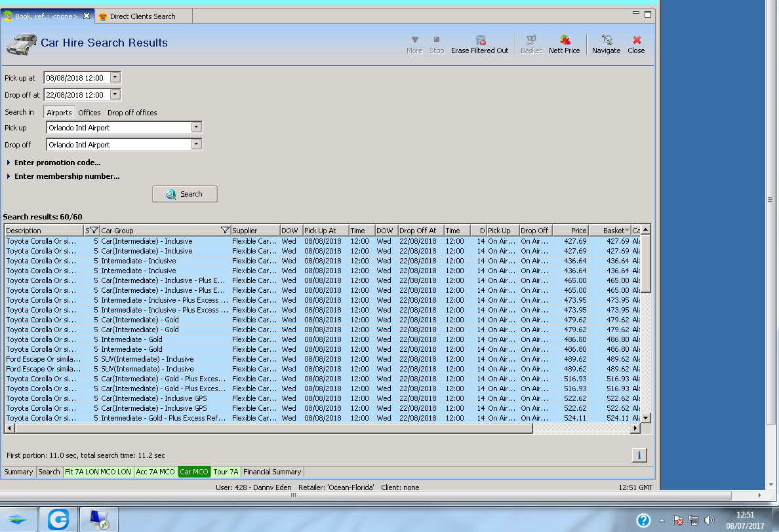Close the Book ref none tab

(87, 16)
